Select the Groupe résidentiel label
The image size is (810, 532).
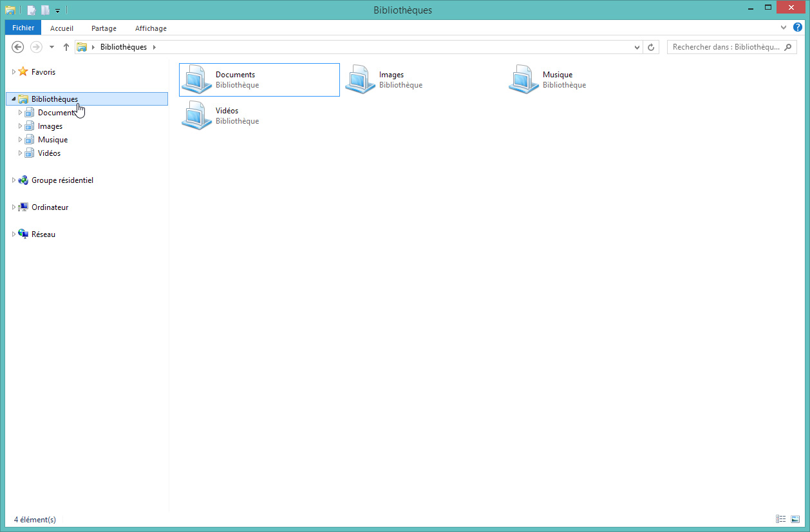[62, 180]
